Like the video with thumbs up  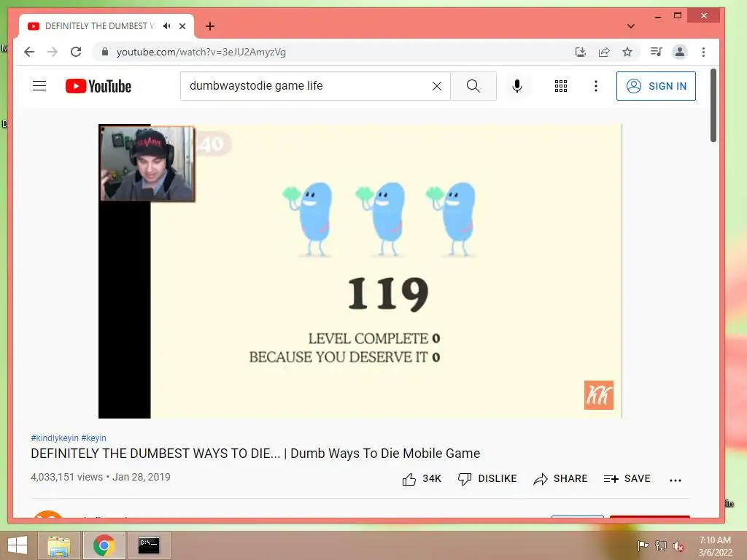(422, 478)
